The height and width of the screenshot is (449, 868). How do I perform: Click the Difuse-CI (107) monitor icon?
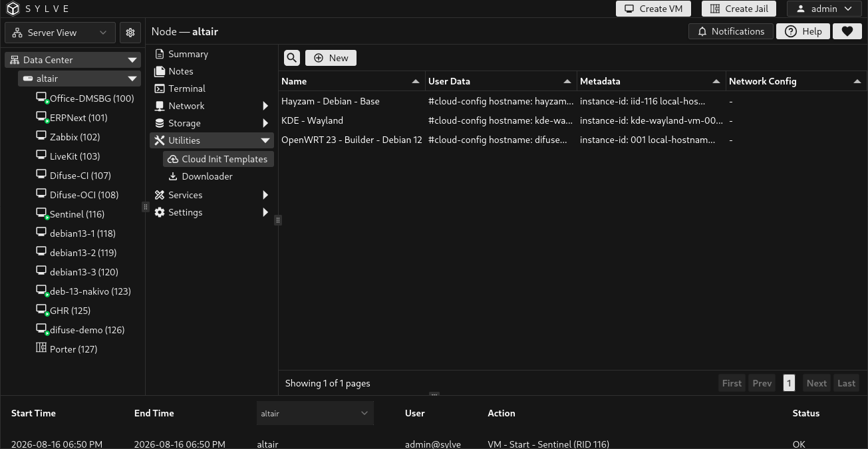(41, 174)
